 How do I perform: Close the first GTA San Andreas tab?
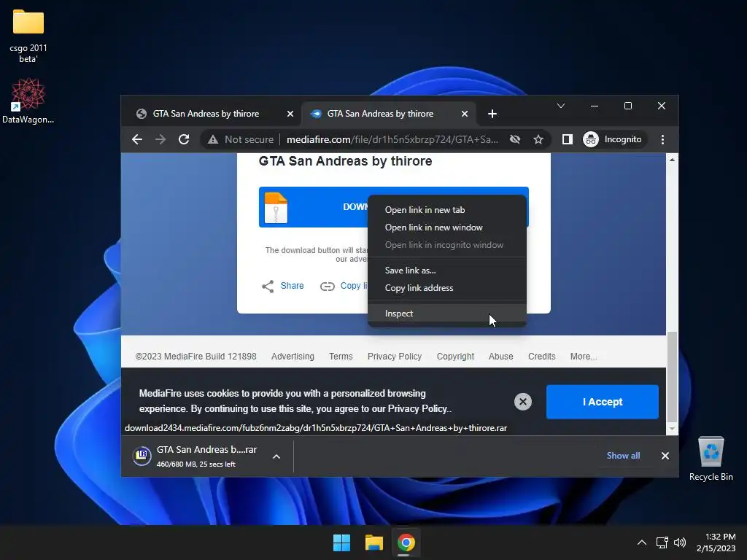(290, 114)
